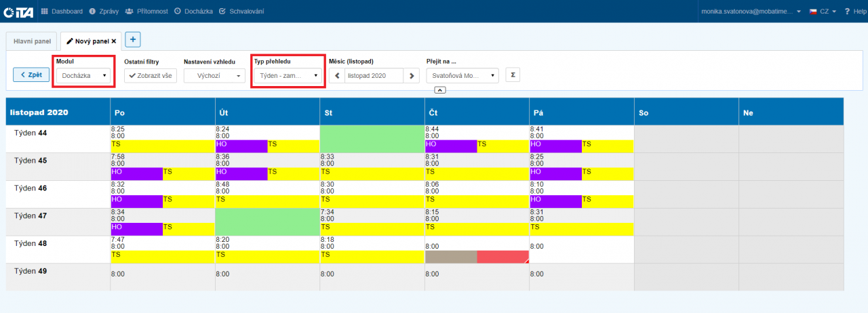Open the Nastavení vzhledu Výchozí dropdown
868x313 pixels.
pyautogui.click(x=214, y=76)
